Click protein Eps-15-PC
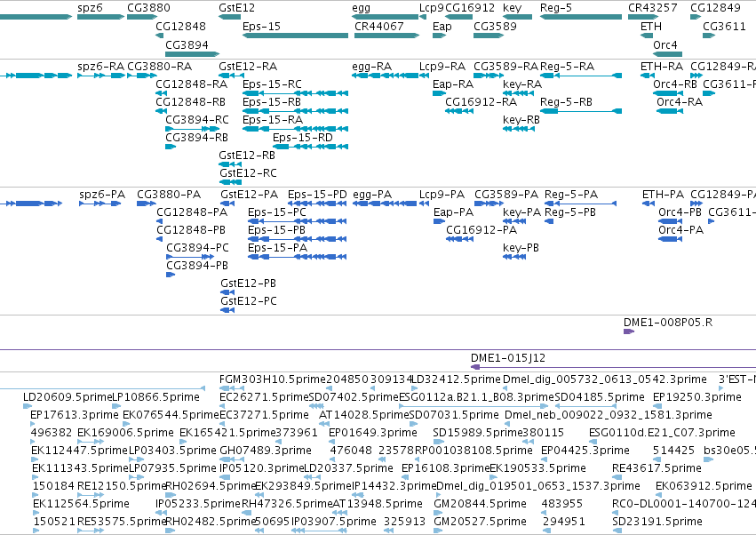This screenshot has height=535, width=756. [x=297, y=221]
